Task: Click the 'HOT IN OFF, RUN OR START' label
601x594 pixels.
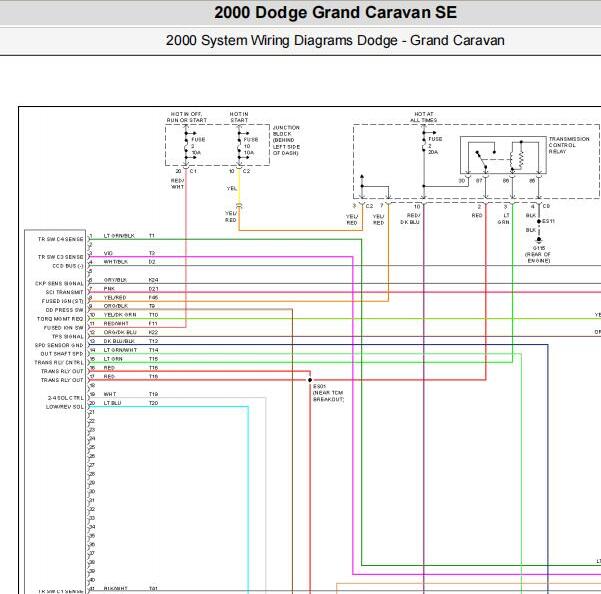Action: tap(187, 117)
